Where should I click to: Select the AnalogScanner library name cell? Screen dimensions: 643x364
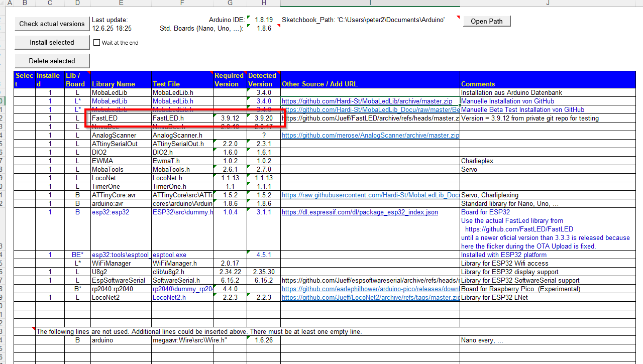(121, 136)
